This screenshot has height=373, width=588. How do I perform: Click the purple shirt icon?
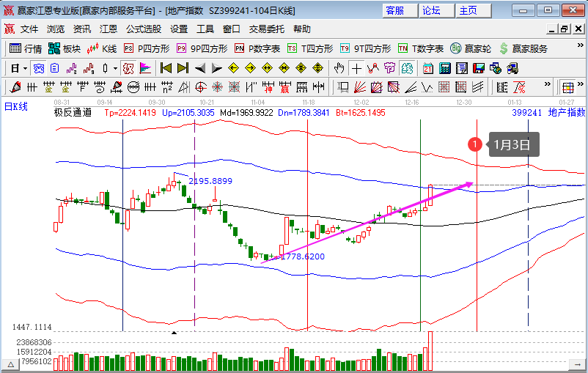click(x=390, y=68)
